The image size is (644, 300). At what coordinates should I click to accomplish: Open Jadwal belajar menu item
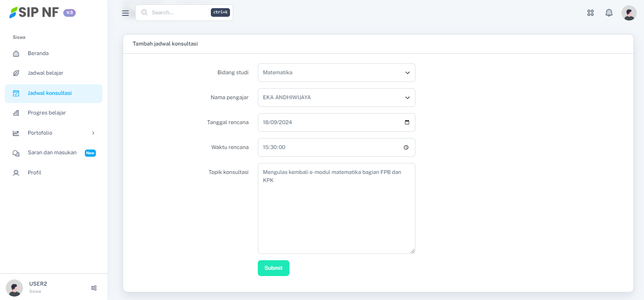click(x=46, y=73)
